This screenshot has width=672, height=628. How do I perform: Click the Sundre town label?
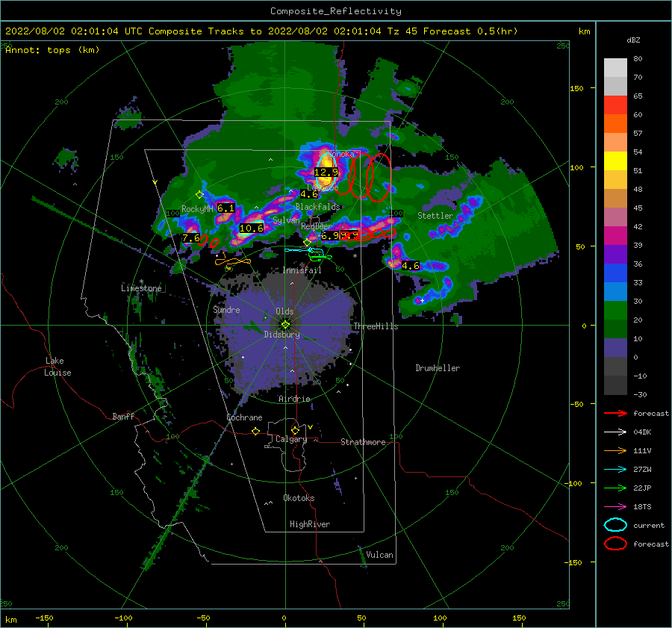click(x=226, y=309)
